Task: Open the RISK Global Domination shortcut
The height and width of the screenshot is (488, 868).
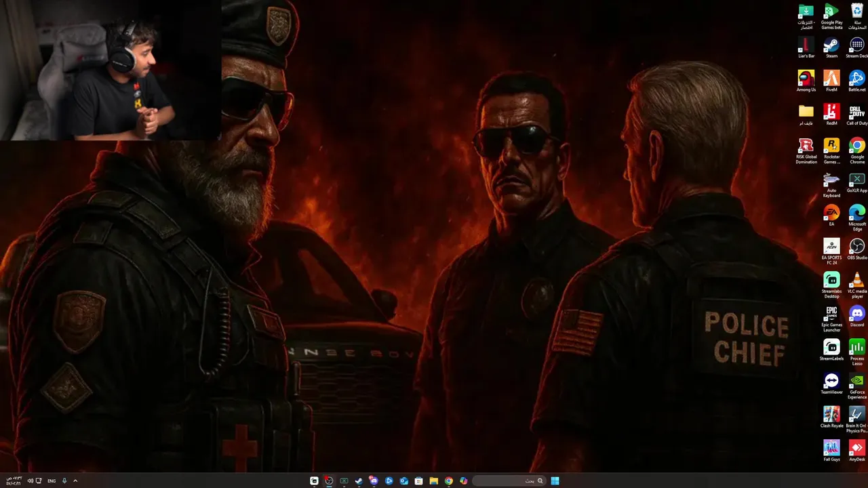Action: pos(806,151)
